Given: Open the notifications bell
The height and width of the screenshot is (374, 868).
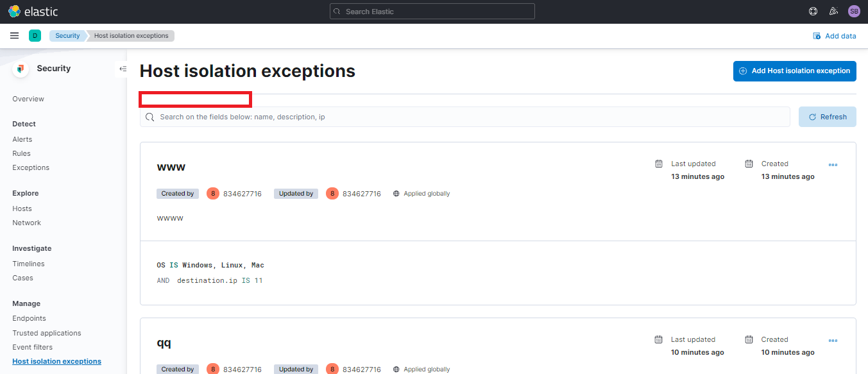Looking at the screenshot, I should click(x=833, y=11).
